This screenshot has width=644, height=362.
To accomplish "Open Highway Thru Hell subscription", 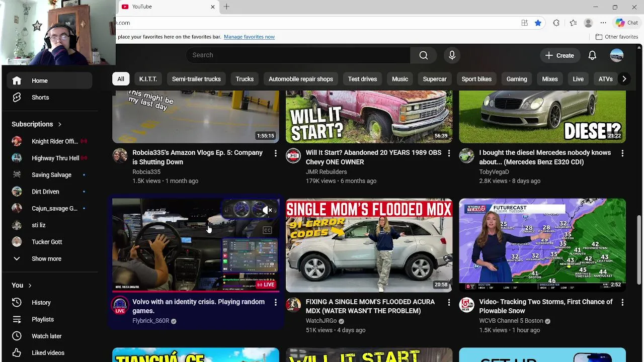I will (49, 158).
